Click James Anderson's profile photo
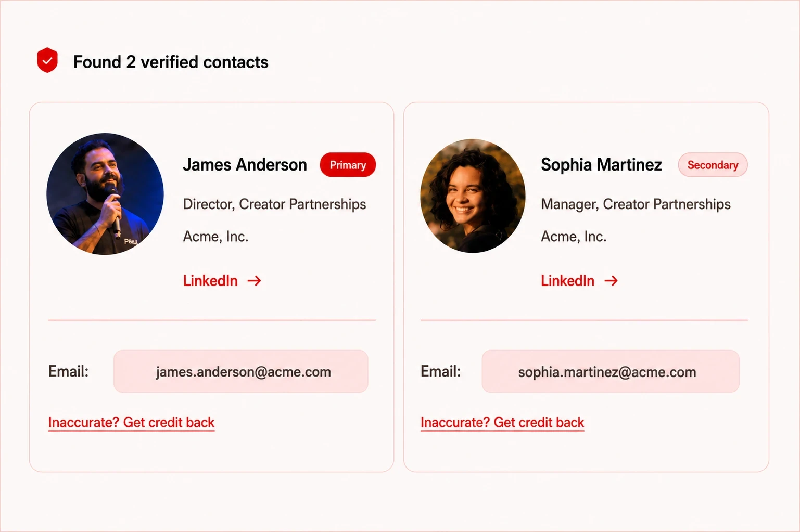The width and height of the screenshot is (800, 532). [105, 194]
